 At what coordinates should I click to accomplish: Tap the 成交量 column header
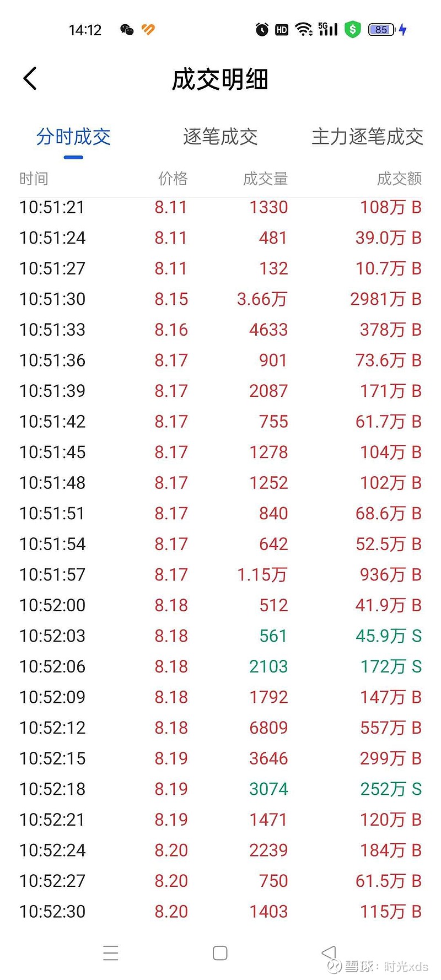click(265, 179)
